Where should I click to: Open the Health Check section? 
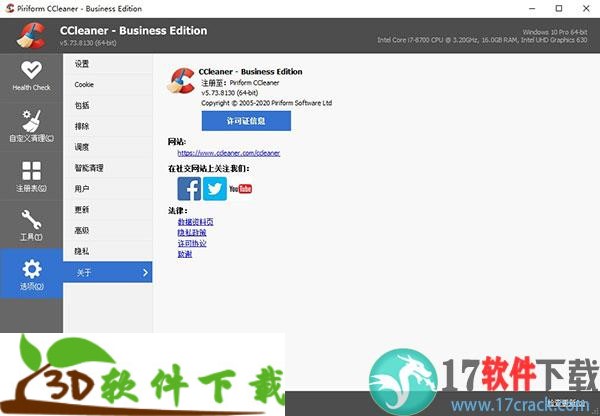[x=31, y=77]
